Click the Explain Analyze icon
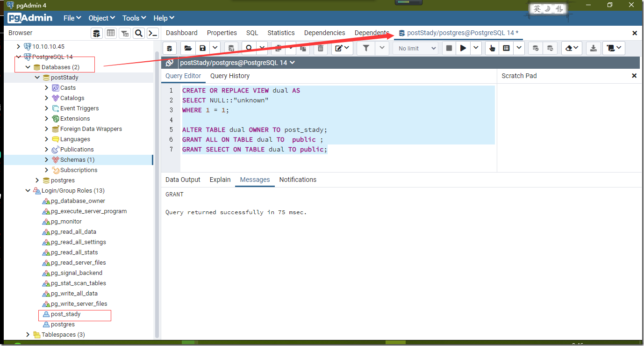Viewport: 644px width, 346px height. coord(506,48)
